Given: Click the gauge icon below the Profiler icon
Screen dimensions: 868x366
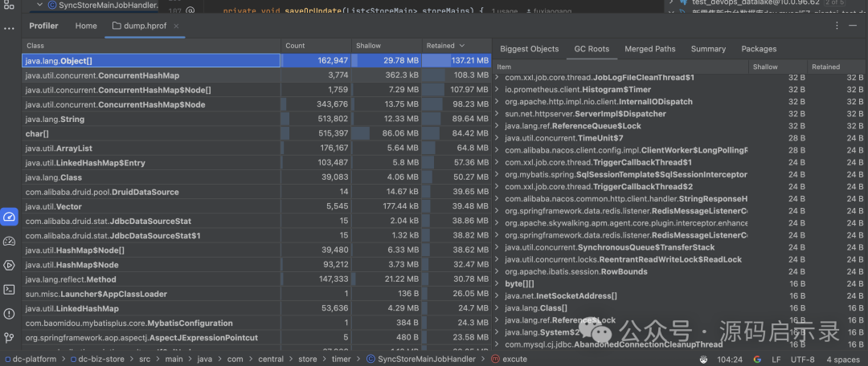Looking at the screenshot, I should click(x=9, y=241).
